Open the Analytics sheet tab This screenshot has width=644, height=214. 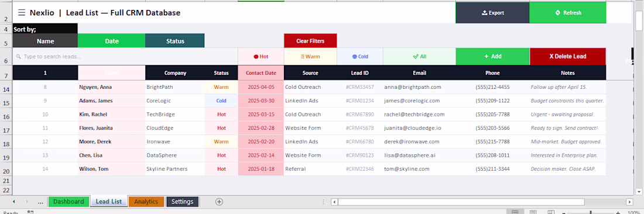(x=146, y=201)
